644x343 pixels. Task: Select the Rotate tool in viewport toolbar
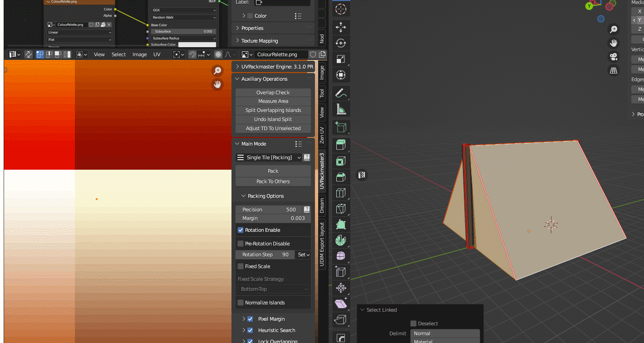341,44
